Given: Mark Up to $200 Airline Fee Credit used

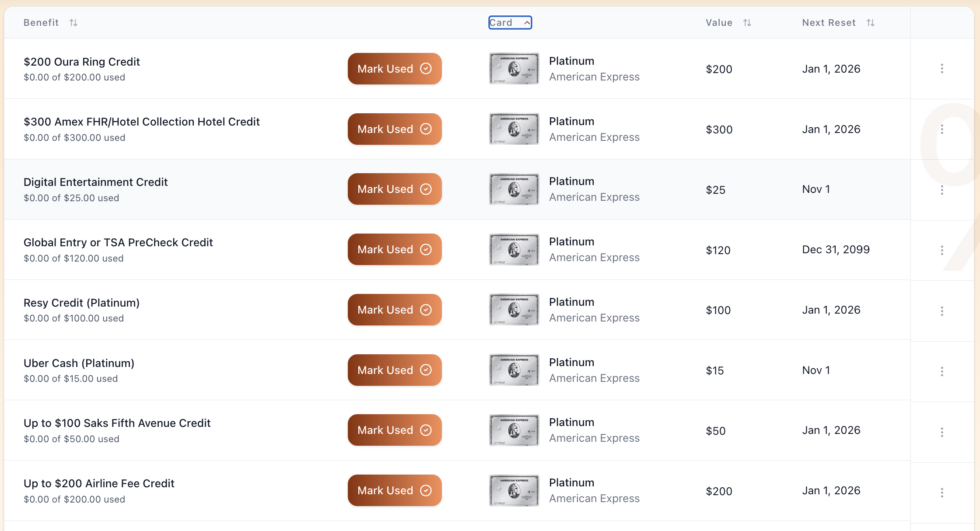Looking at the screenshot, I should tap(394, 490).
